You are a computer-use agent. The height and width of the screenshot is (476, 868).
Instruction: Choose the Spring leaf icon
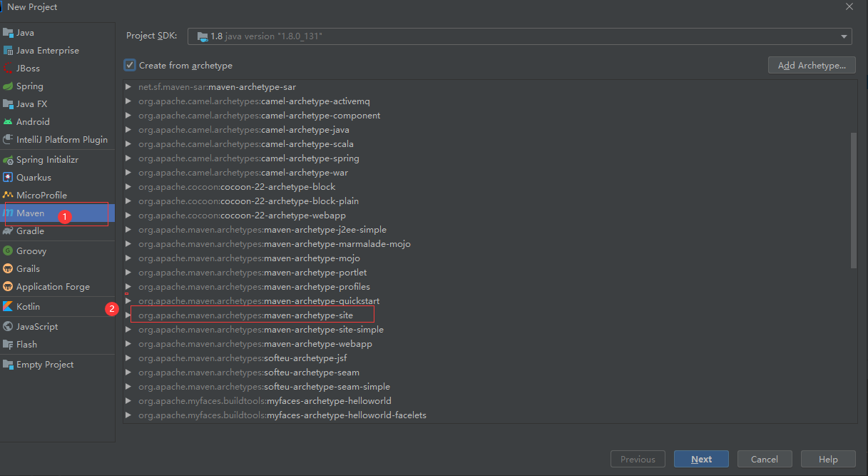coord(8,86)
